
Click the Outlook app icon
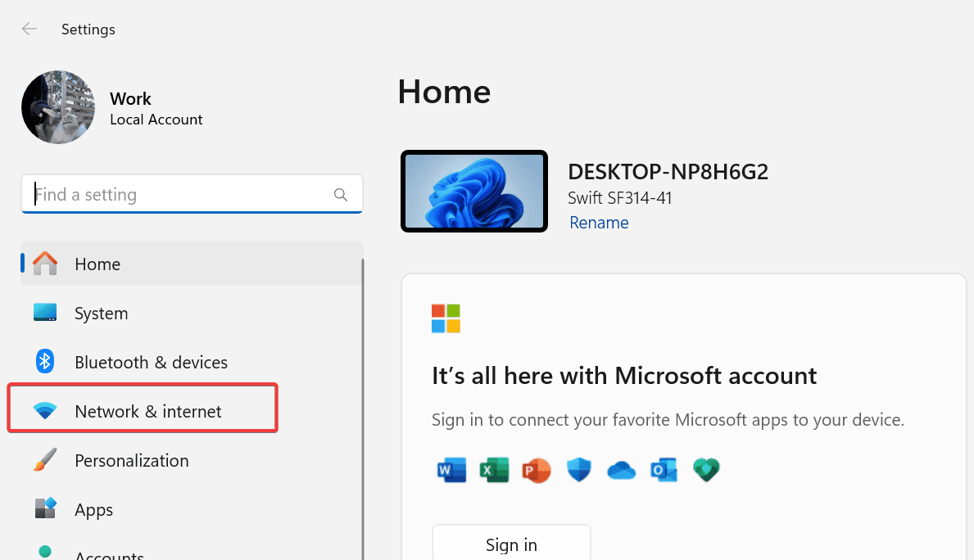[x=664, y=471]
